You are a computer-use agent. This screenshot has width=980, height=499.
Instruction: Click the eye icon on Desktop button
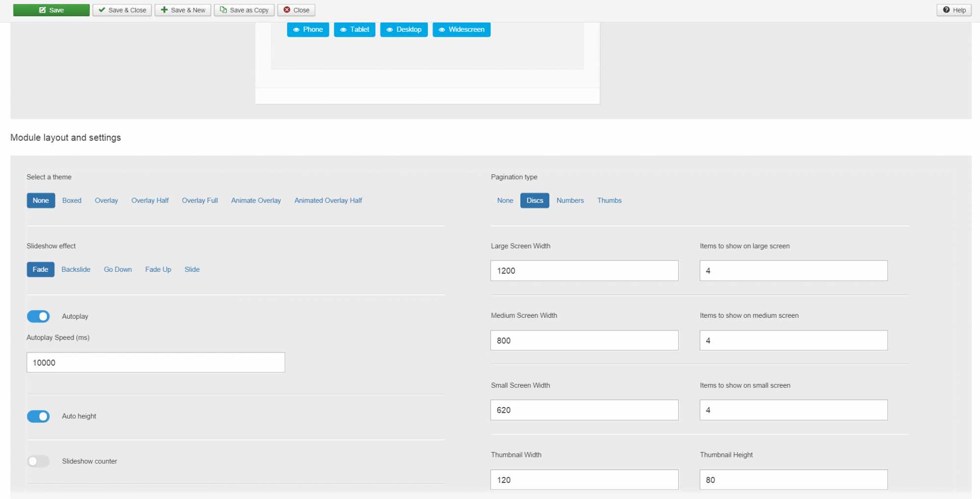click(389, 30)
